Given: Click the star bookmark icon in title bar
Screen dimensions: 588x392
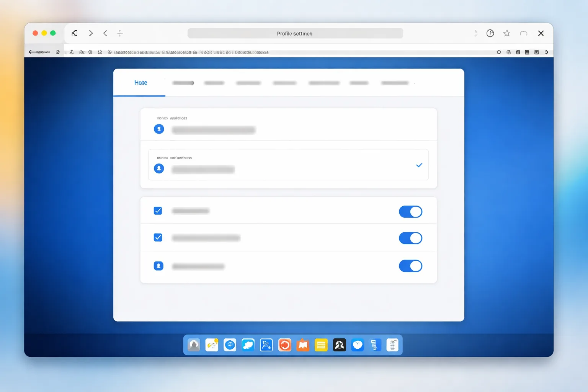Looking at the screenshot, I should (x=506, y=33).
